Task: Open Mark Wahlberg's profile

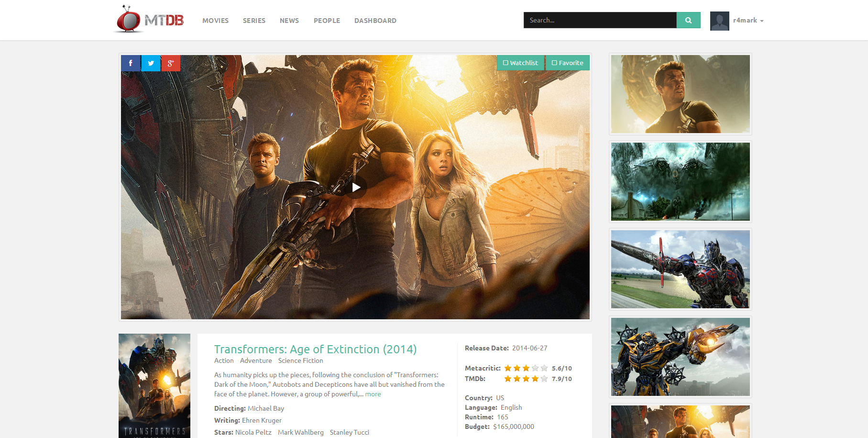Action: [301, 432]
